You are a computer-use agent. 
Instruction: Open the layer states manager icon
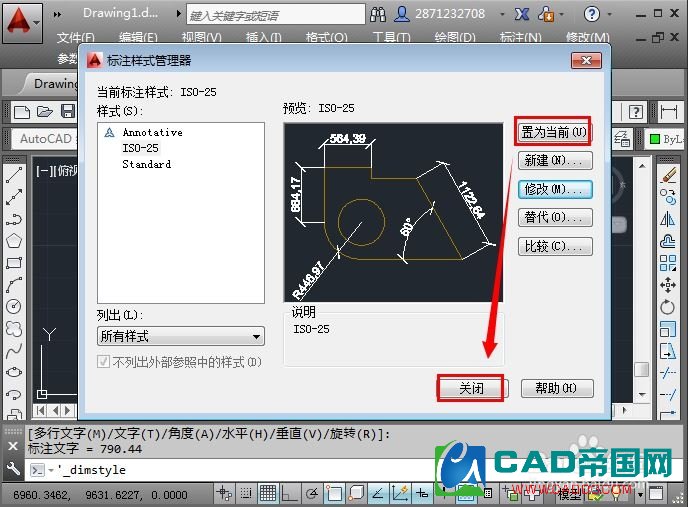[x=621, y=139]
